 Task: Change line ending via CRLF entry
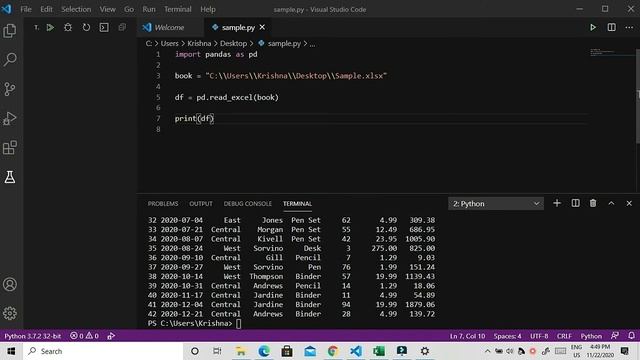564,336
